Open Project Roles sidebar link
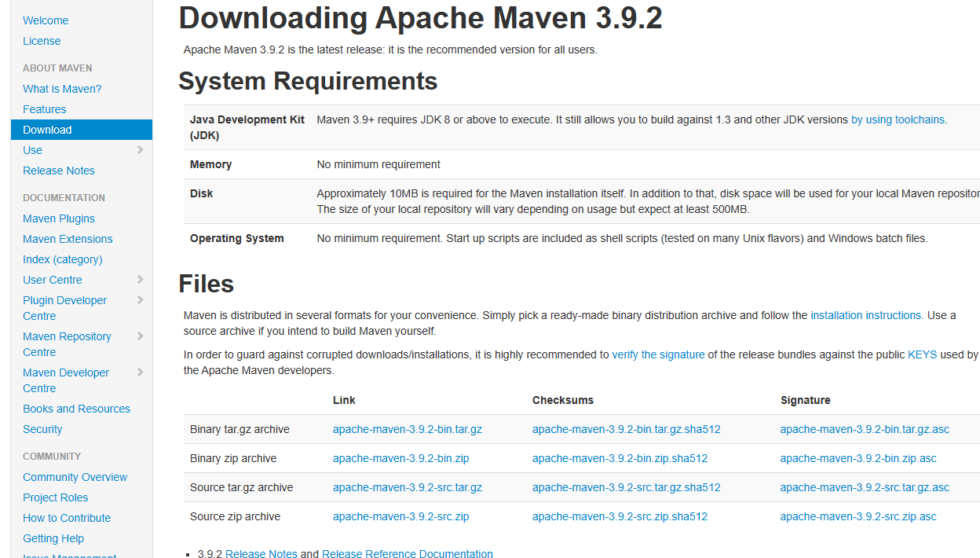Screen dimensions: 980x558 point(55,497)
